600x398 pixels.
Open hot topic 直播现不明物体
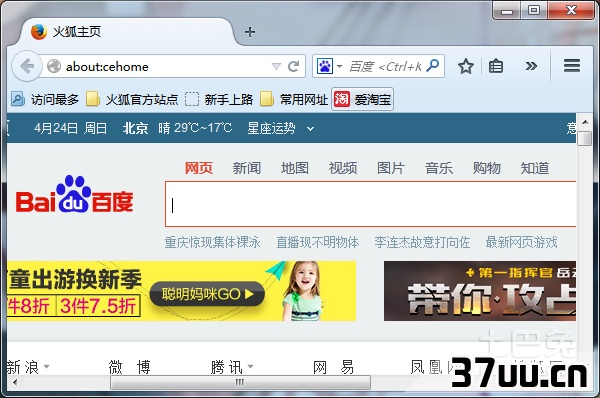pyautogui.click(x=318, y=242)
